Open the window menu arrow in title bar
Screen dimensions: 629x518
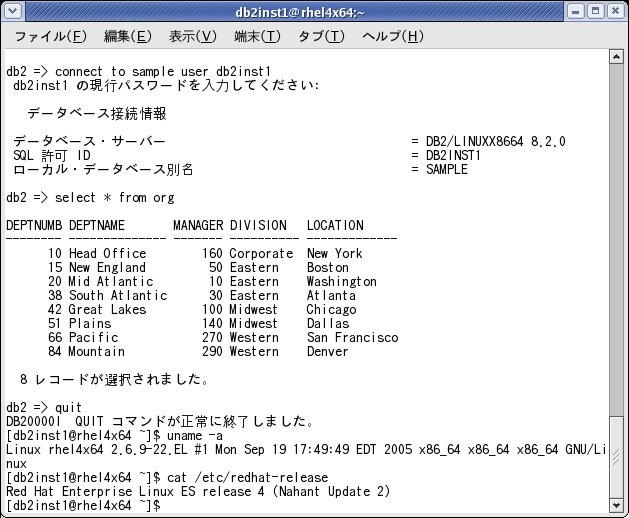click(x=12, y=11)
